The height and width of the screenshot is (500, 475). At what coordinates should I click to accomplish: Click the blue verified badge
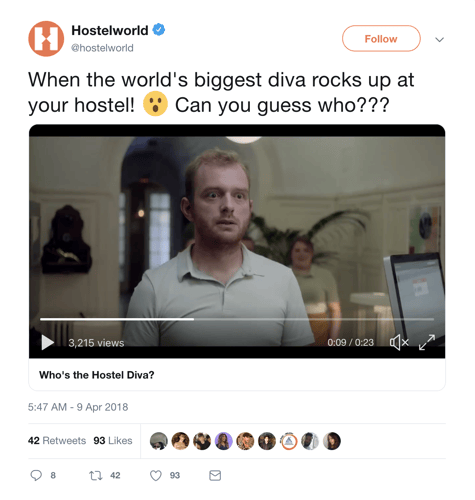click(159, 30)
